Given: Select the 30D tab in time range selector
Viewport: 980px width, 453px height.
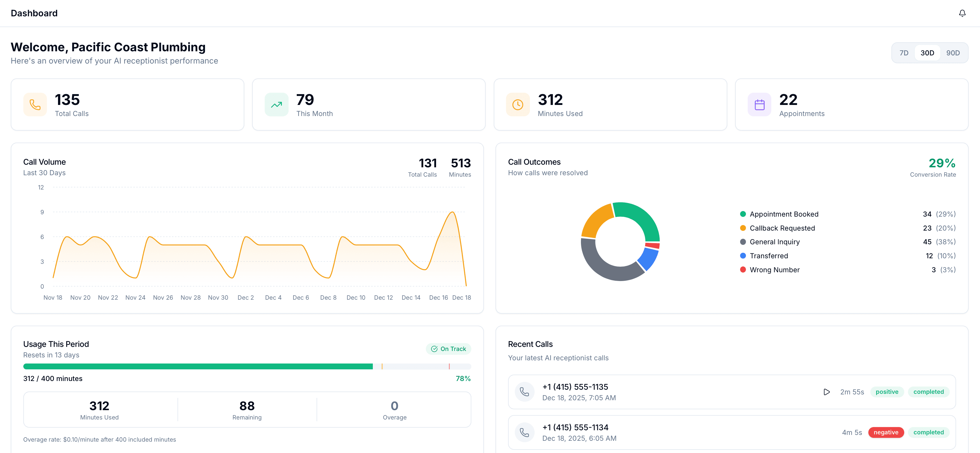Looking at the screenshot, I should pos(928,53).
